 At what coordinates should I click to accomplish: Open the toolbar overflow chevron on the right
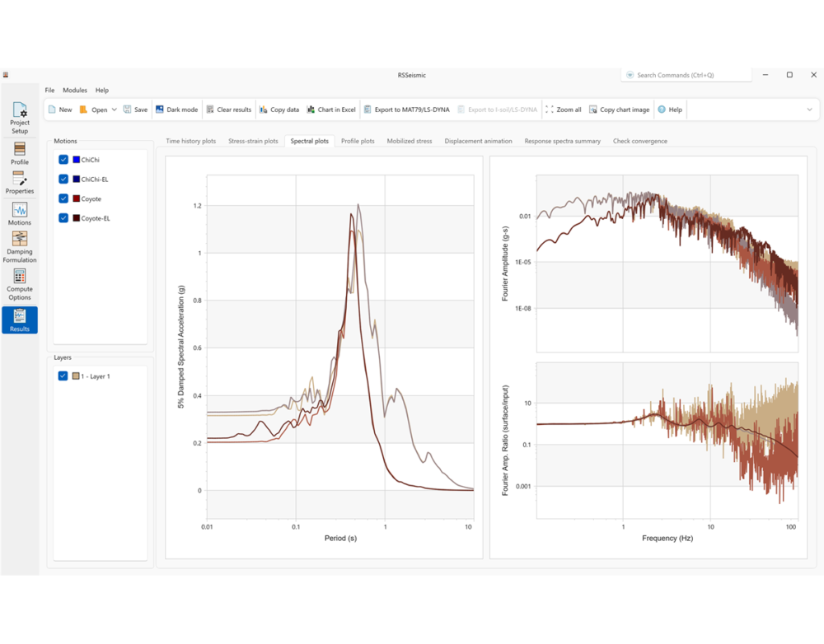(x=809, y=109)
